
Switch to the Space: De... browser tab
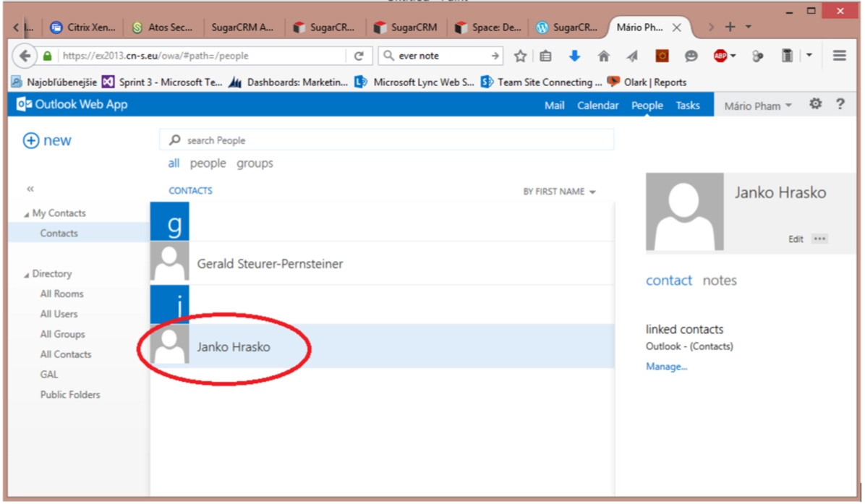pyautogui.click(x=489, y=27)
